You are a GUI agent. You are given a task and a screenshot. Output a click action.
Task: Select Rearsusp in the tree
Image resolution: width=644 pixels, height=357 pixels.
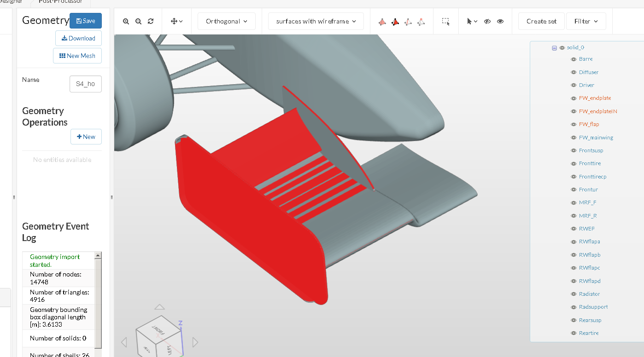pos(590,320)
